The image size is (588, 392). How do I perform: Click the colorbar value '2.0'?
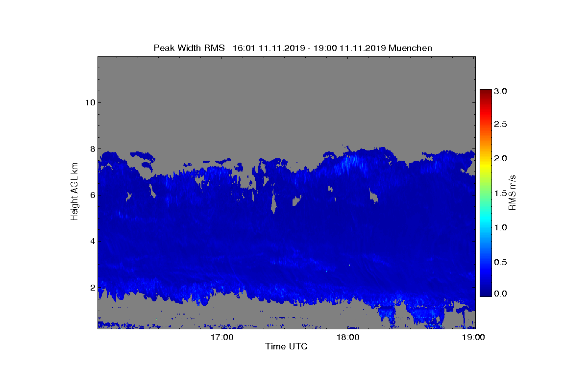click(x=500, y=158)
